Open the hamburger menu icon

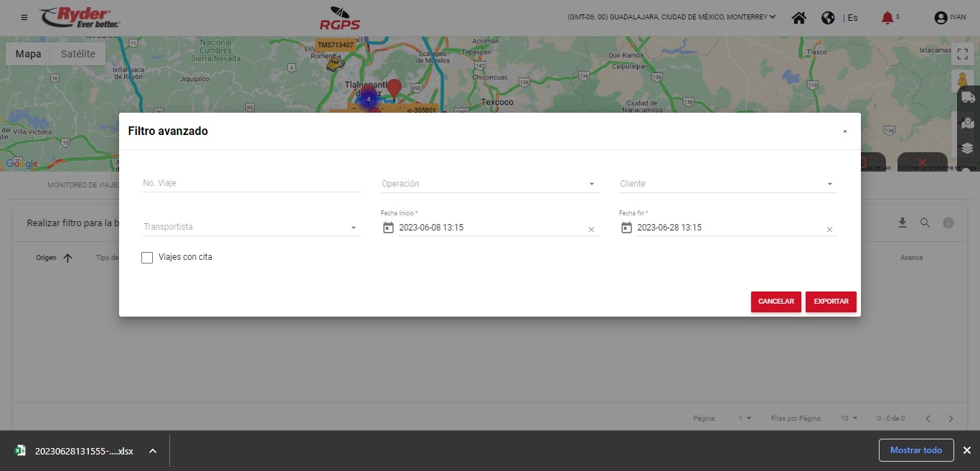[24, 18]
